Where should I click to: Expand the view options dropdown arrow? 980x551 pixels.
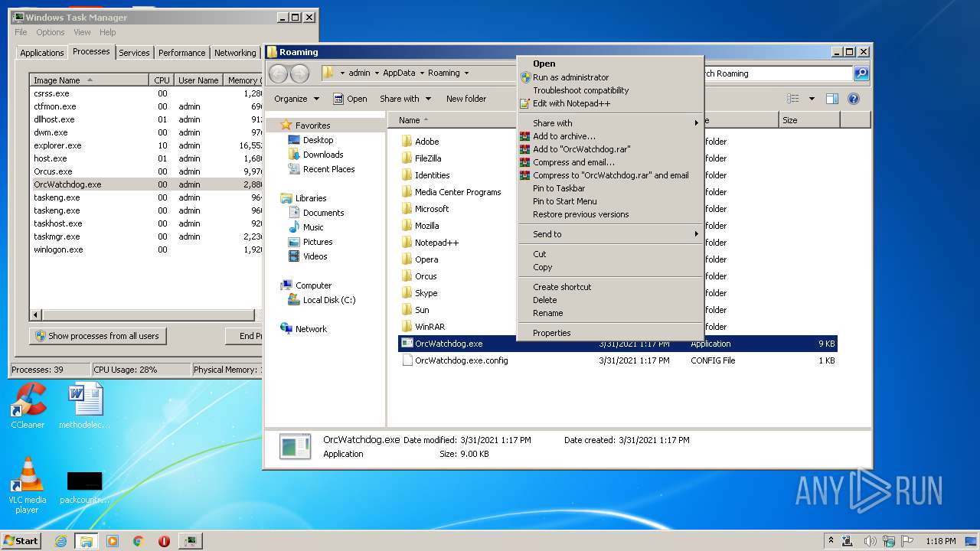coord(812,99)
